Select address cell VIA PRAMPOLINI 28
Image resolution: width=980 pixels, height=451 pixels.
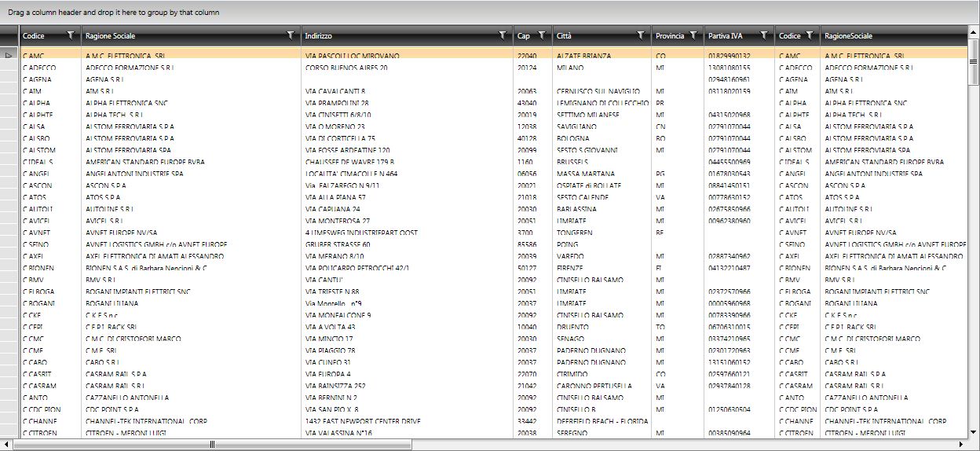click(x=408, y=103)
